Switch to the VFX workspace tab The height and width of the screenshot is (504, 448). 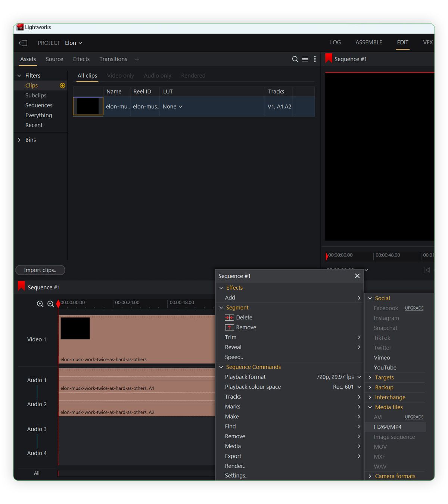pyautogui.click(x=428, y=43)
